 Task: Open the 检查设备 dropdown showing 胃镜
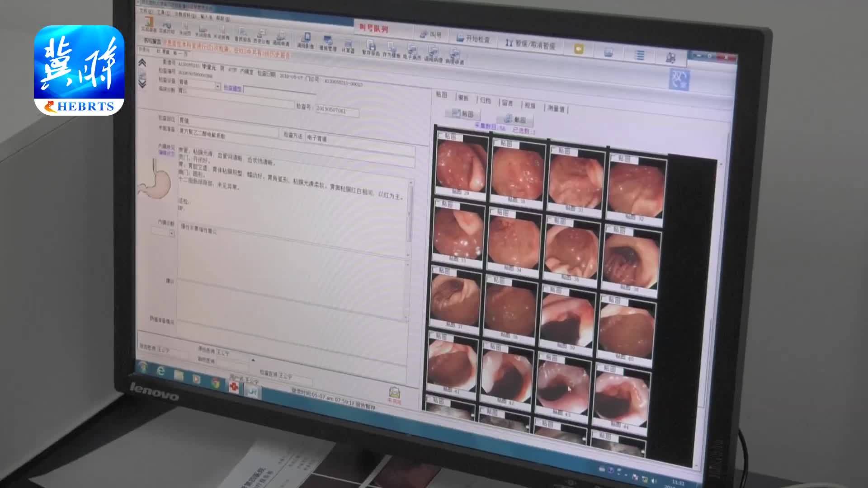217,86
